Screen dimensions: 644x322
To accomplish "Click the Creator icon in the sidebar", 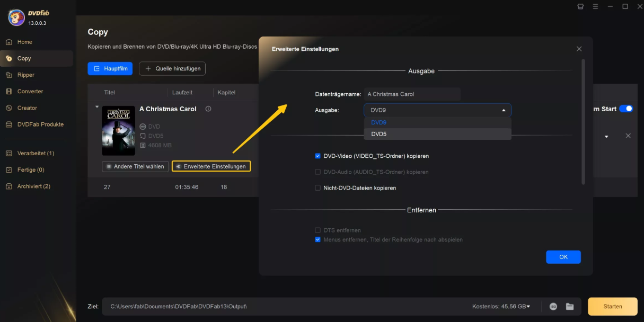I will coord(8,108).
